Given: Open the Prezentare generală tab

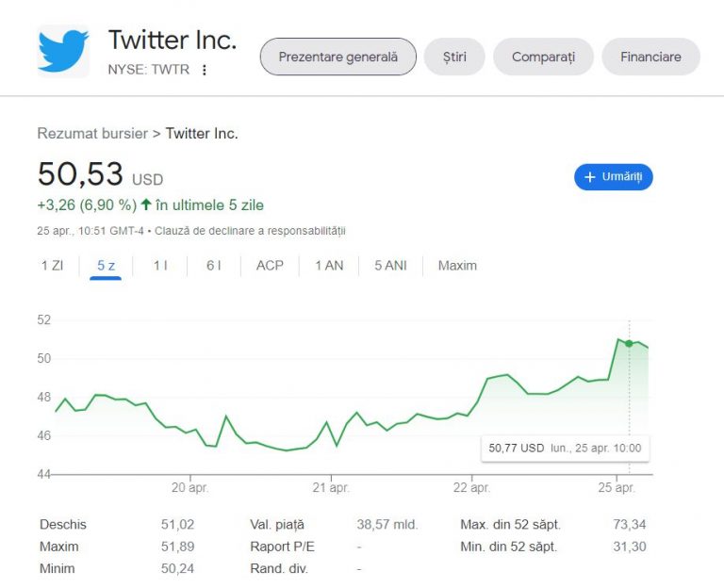Looking at the screenshot, I should 338,57.
